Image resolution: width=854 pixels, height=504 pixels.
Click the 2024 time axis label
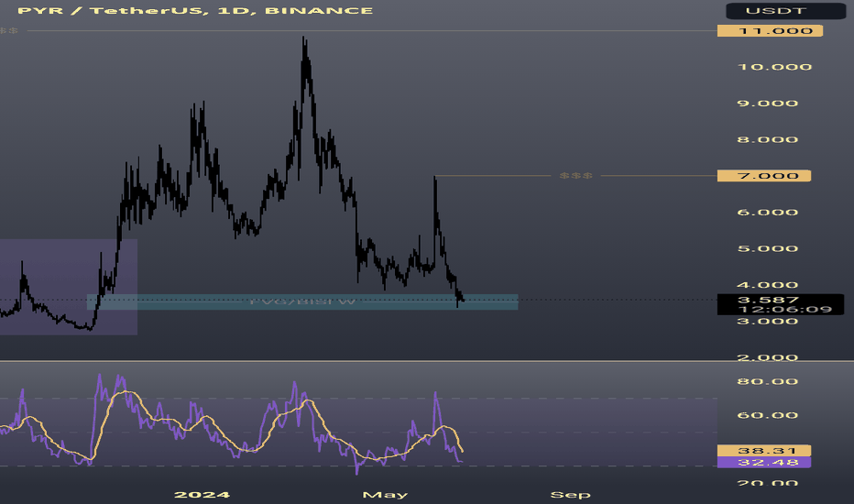tap(202, 495)
